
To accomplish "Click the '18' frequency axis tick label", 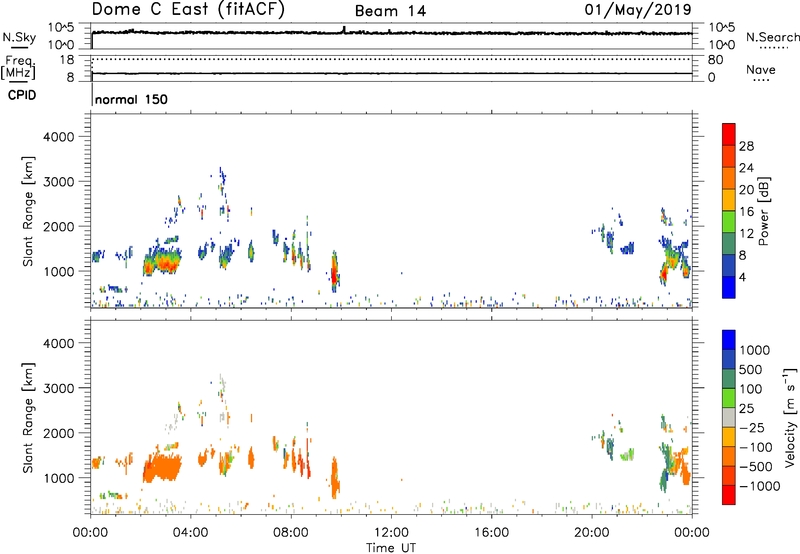I will tap(67, 60).
